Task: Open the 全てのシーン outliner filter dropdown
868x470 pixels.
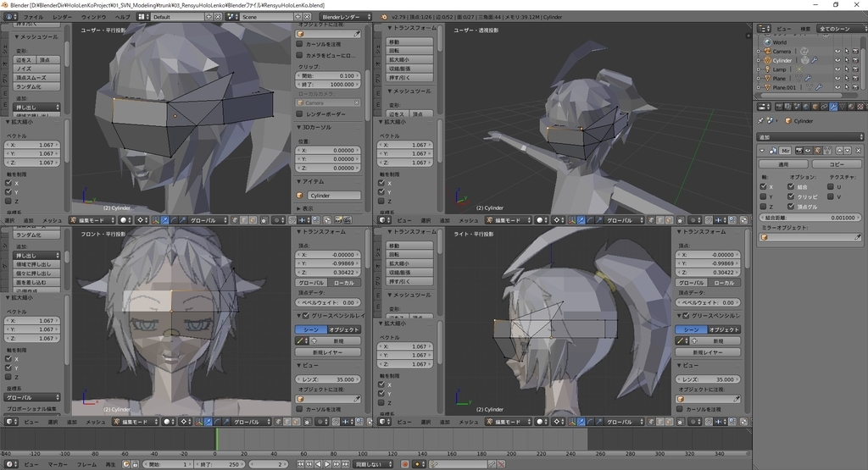Action: [840, 28]
